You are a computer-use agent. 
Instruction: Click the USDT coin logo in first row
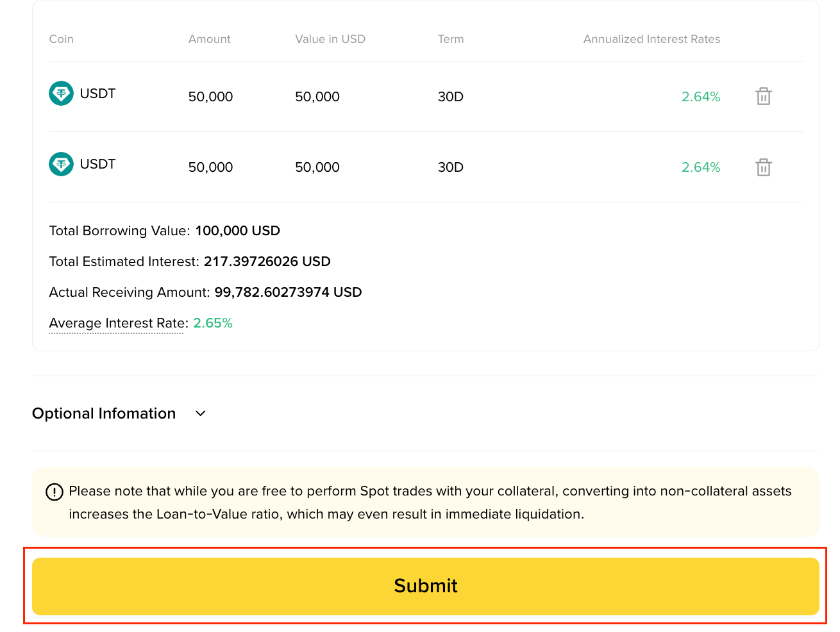62,94
